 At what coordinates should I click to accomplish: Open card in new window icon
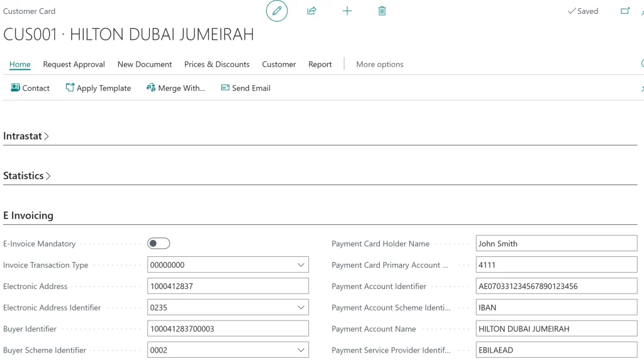(x=625, y=11)
